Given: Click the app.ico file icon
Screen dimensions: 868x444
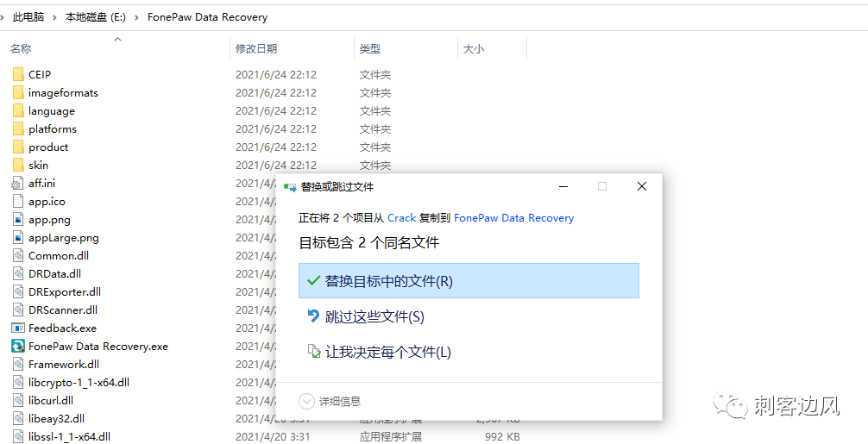Looking at the screenshot, I should pos(18,201).
